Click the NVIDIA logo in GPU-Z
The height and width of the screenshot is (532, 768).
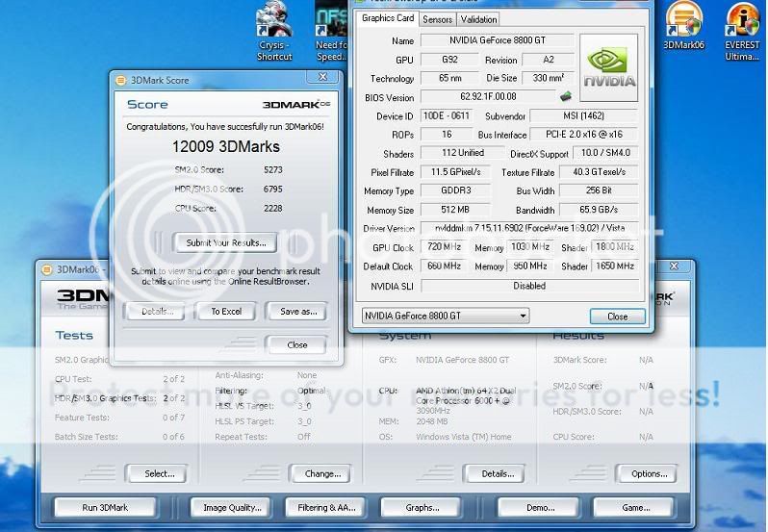609,67
